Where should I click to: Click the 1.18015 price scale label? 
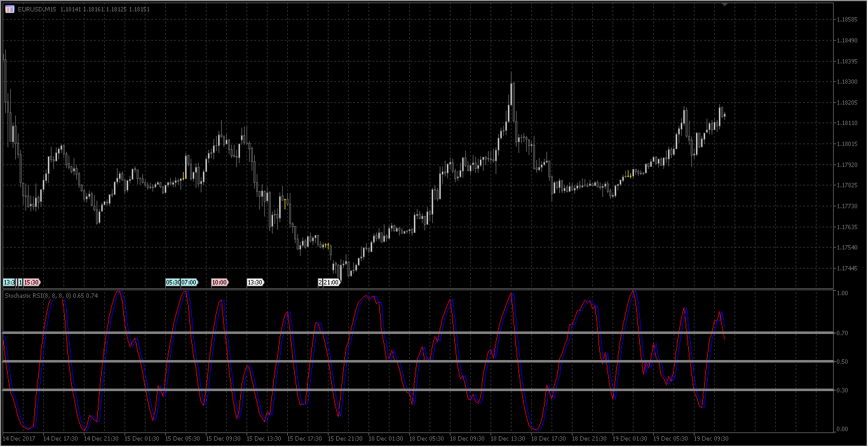click(x=848, y=144)
